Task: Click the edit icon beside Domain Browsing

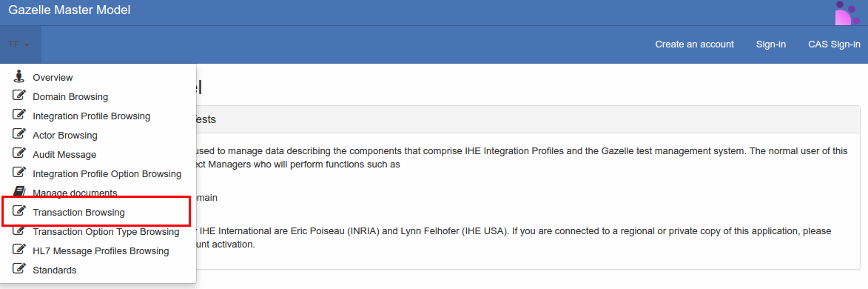Action: [19, 96]
